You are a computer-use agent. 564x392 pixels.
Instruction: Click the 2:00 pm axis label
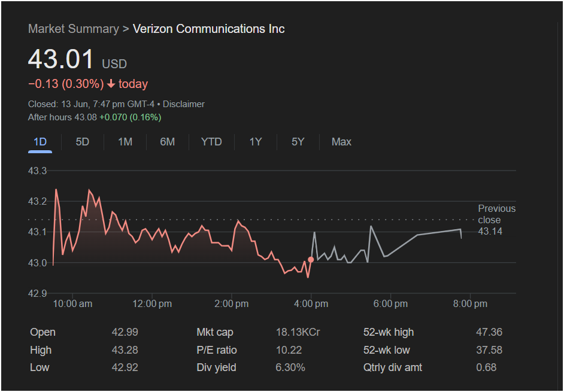232,304
